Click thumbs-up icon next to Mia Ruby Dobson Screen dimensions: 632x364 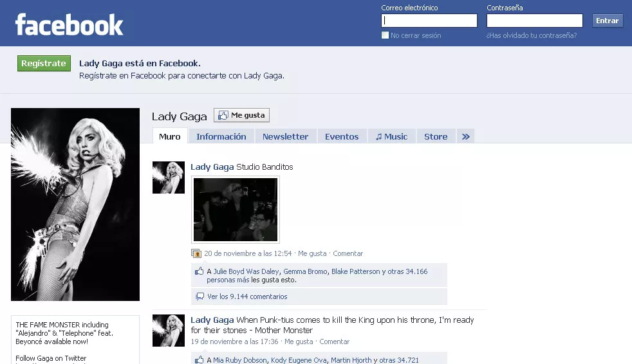[x=199, y=359]
